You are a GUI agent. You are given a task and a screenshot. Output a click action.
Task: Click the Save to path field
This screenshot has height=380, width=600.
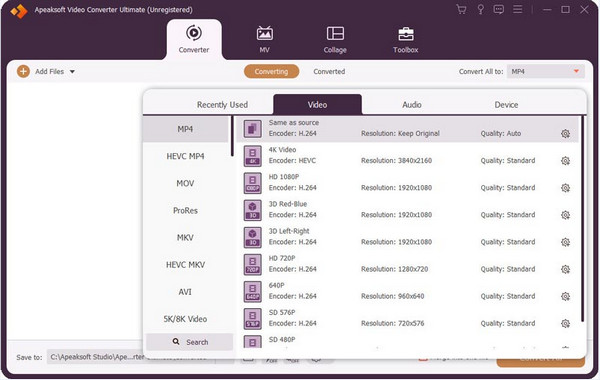point(130,357)
